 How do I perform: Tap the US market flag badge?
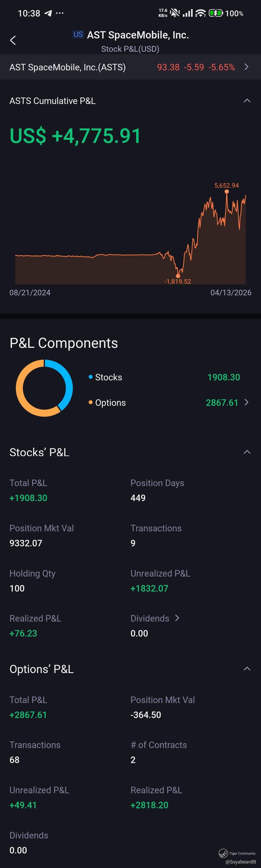tap(78, 34)
